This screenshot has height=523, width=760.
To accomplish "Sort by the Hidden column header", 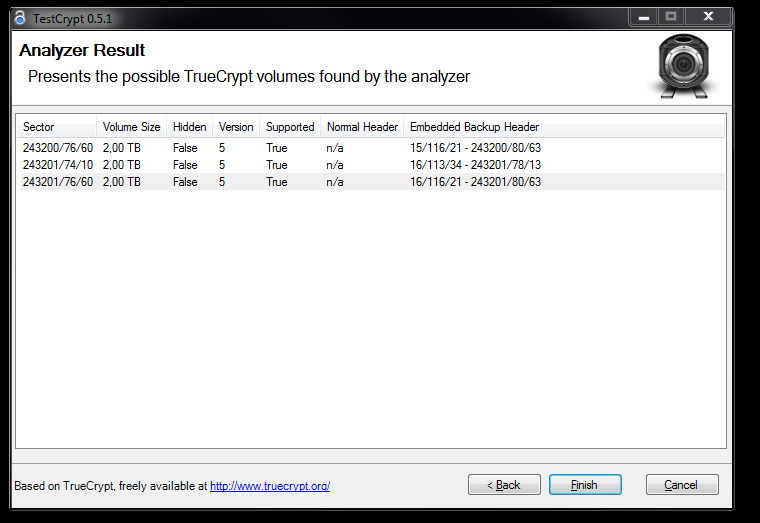I will [x=190, y=127].
